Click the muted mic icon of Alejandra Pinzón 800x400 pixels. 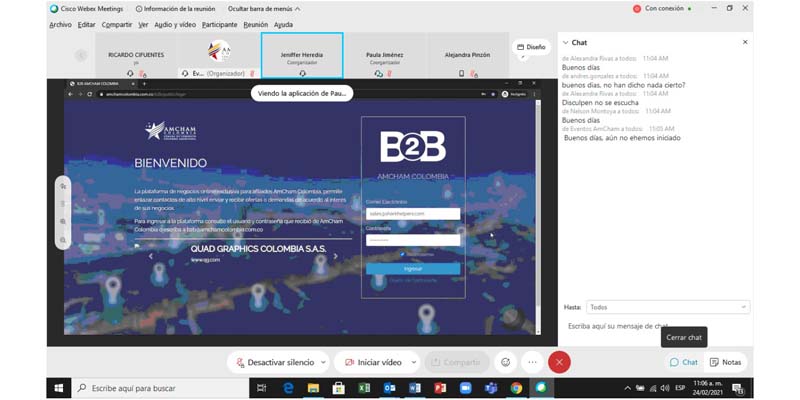[x=473, y=73]
